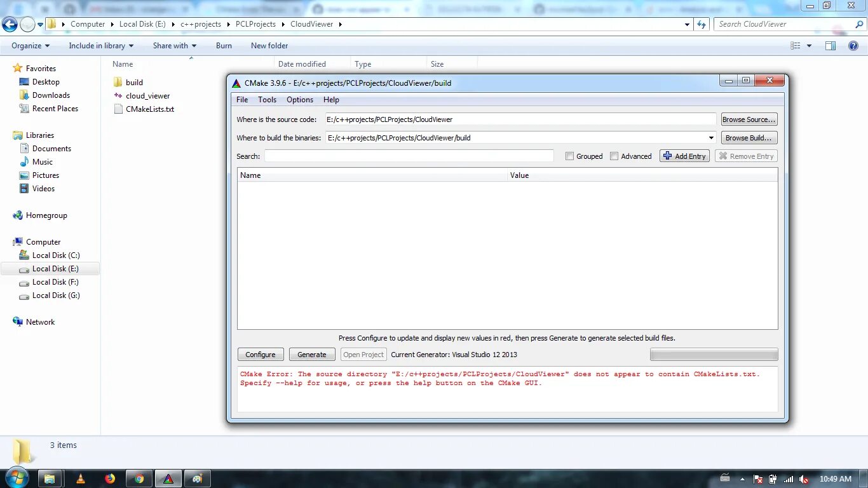Image resolution: width=868 pixels, height=488 pixels.
Task: Open the Documents library
Action: (51, 149)
